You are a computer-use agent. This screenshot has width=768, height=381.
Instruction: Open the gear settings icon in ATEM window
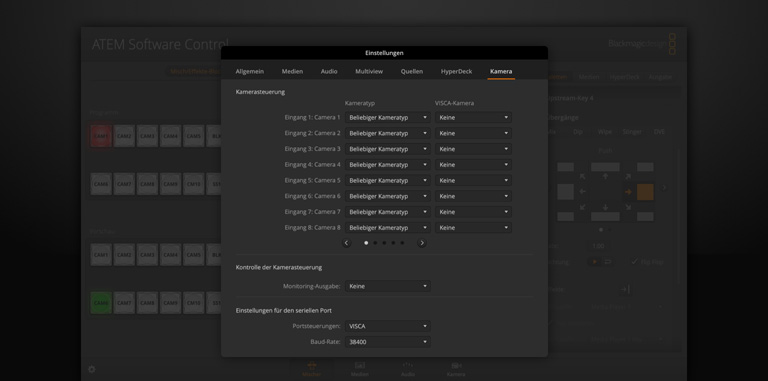click(x=92, y=369)
